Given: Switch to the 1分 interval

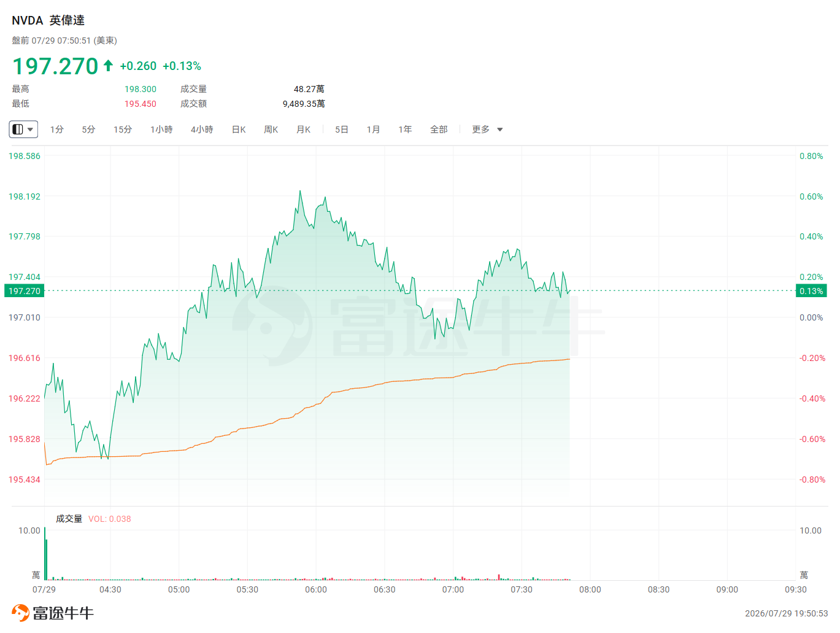Looking at the screenshot, I should pos(57,130).
